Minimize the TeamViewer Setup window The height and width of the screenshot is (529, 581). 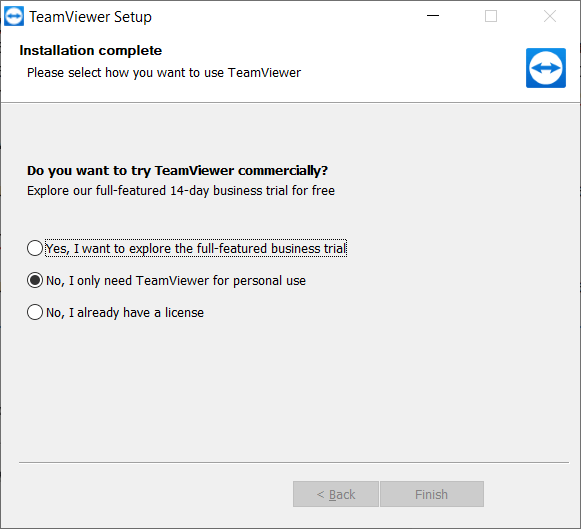click(433, 16)
